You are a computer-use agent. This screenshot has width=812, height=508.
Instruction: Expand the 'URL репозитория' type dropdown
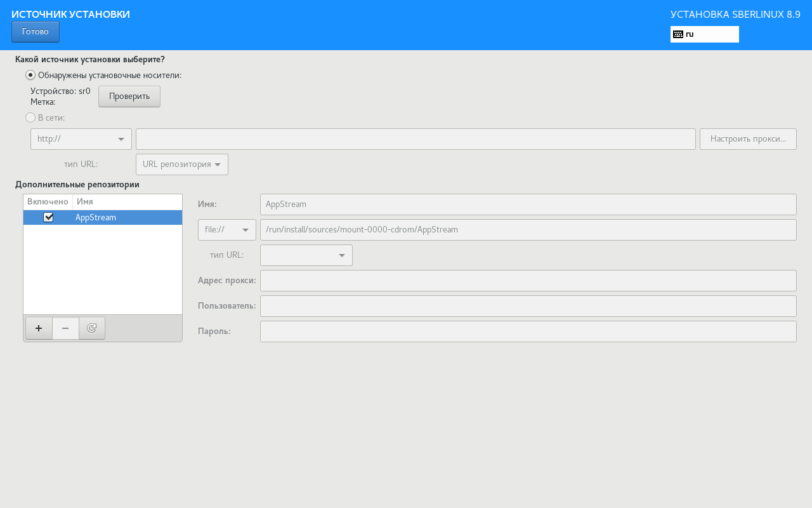[x=182, y=164]
